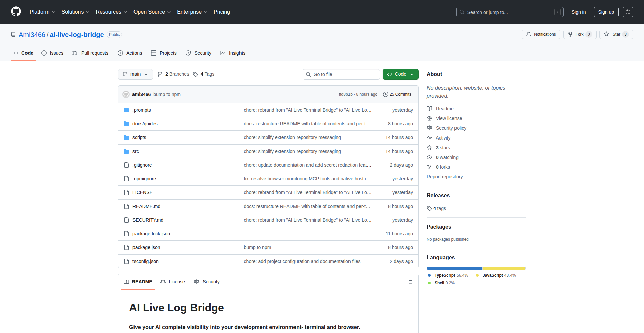Open the Report repository link

[444, 177]
